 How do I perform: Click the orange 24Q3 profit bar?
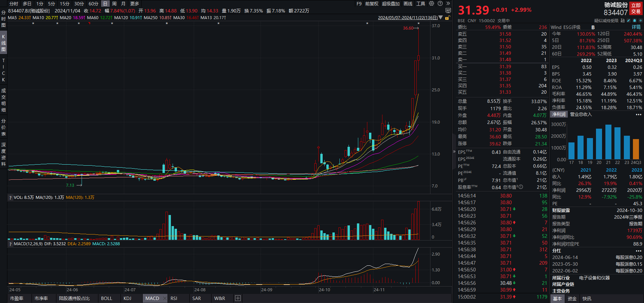pos(636,149)
